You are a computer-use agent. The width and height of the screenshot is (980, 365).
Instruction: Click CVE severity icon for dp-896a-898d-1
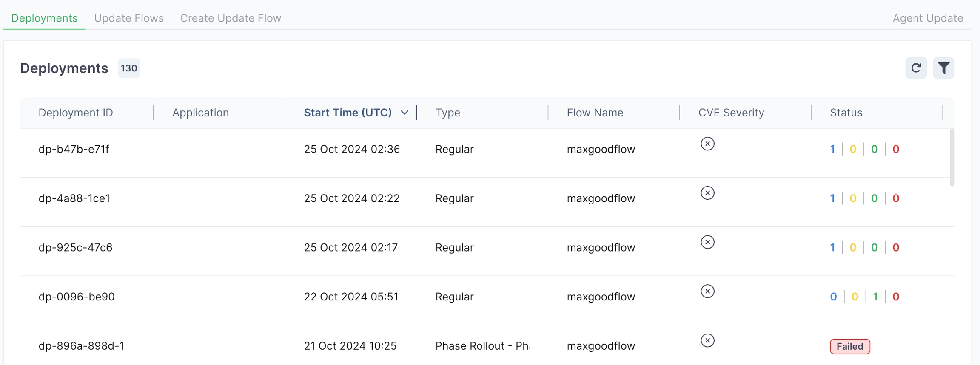[707, 341]
